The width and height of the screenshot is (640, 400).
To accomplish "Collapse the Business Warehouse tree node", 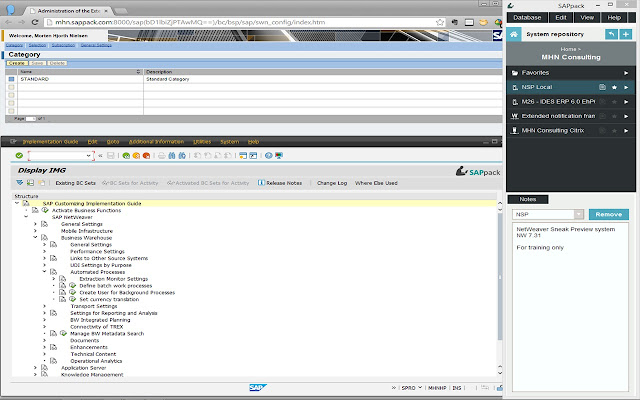I will (x=35, y=237).
